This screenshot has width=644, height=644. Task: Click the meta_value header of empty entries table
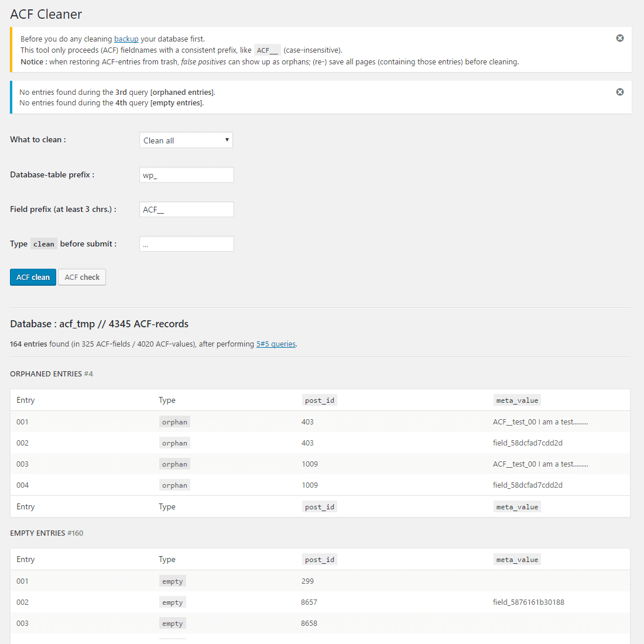pos(517,559)
